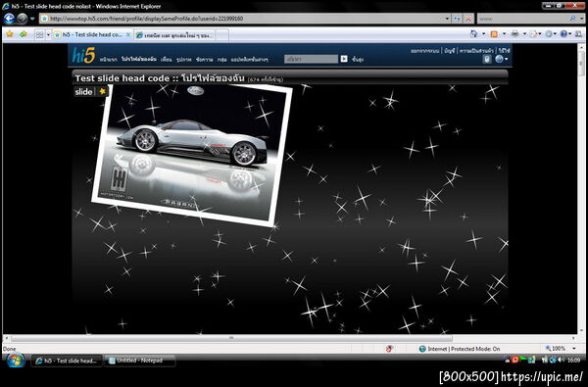Open the first hi5 nav item (home)

[108, 59]
